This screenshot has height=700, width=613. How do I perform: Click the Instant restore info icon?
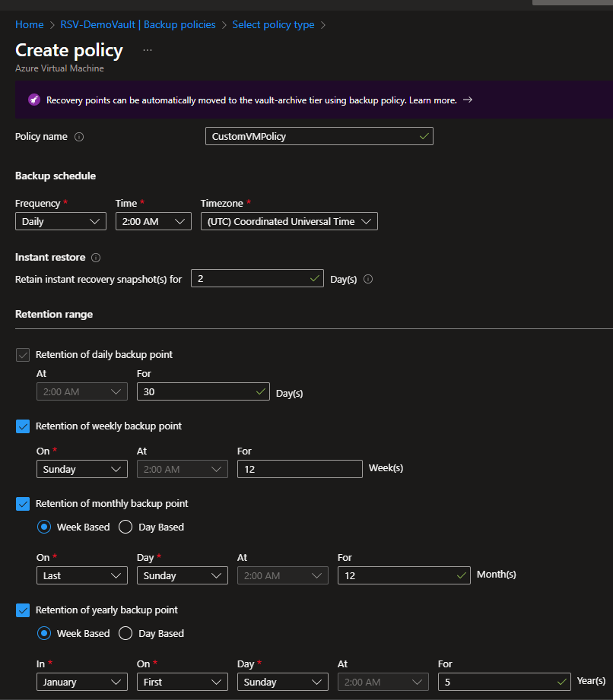coord(96,258)
